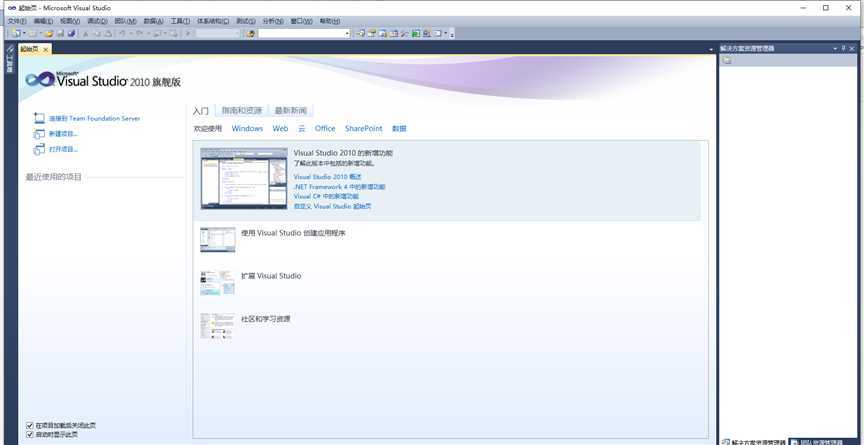This screenshot has height=445, width=864.
Task: Select the 解决方案资源管理器 bottom tab
Action: pos(754,442)
